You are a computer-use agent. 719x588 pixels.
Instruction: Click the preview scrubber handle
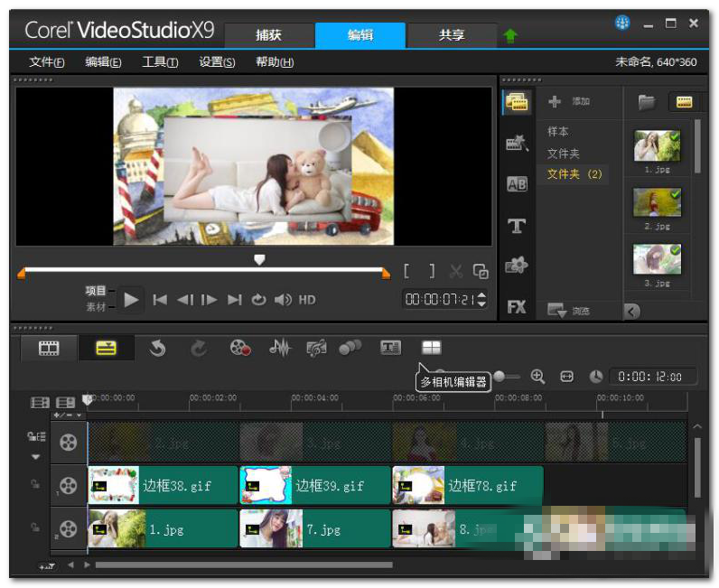point(259,260)
